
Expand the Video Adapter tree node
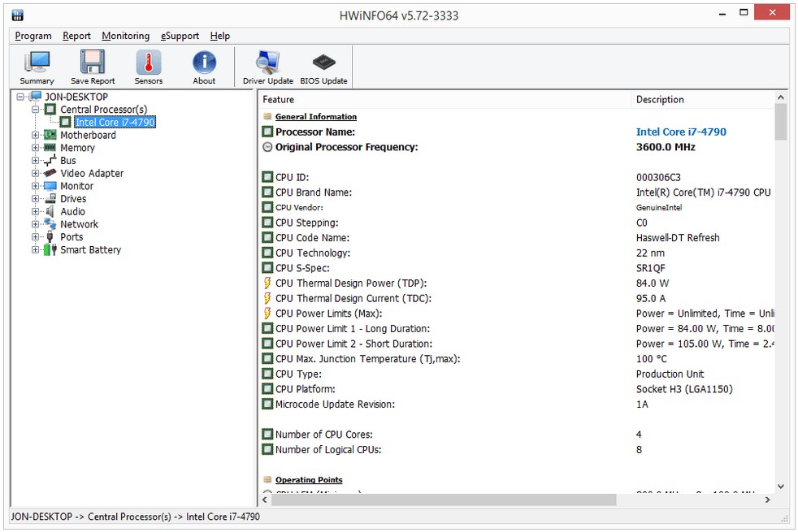tap(35, 173)
